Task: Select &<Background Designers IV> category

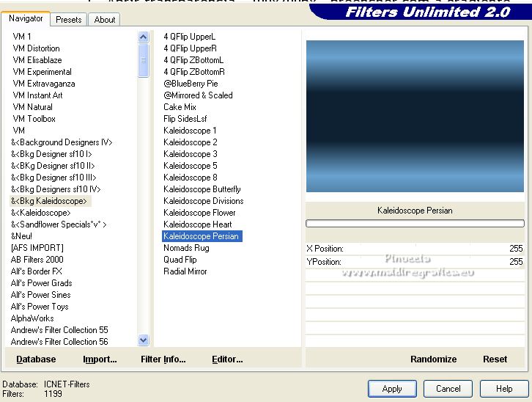Action: coord(62,142)
